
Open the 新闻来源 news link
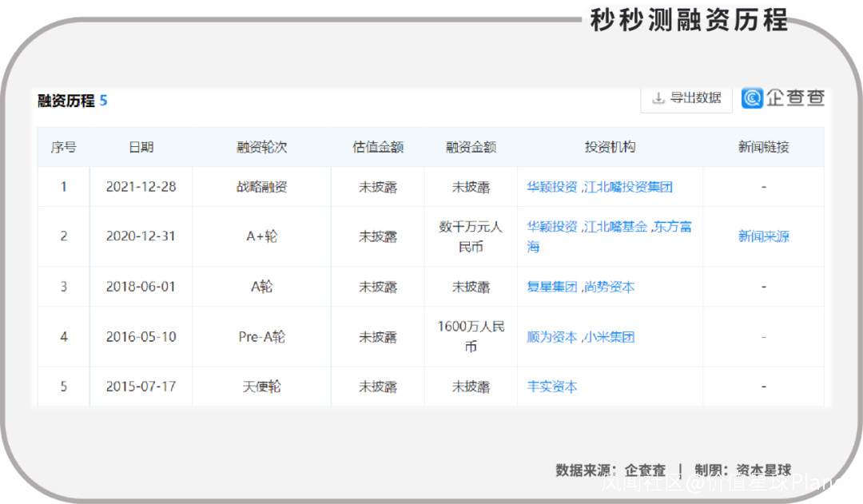[x=763, y=236]
